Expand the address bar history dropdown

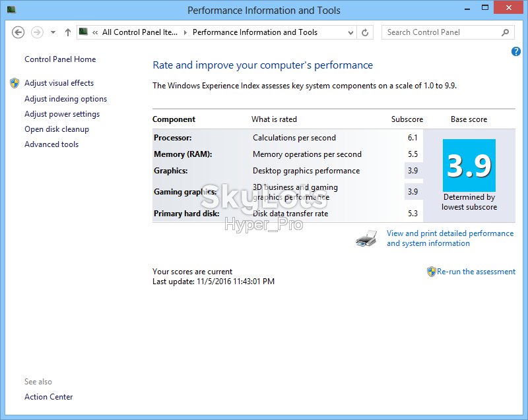click(350, 32)
